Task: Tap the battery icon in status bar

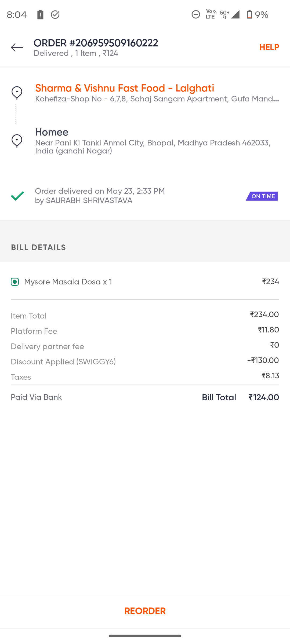Action: click(249, 14)
